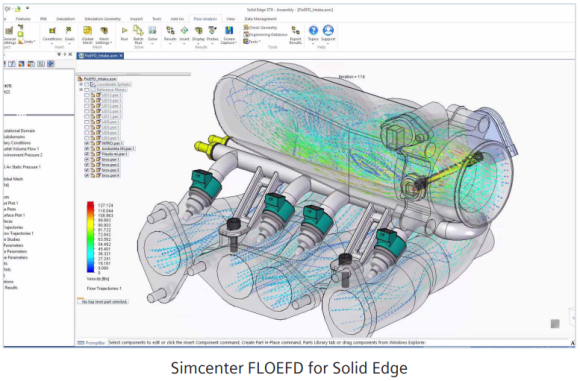Click 'Environment Pressure 2' tree item
Screen dimensions: 580x381
[23, 155]
